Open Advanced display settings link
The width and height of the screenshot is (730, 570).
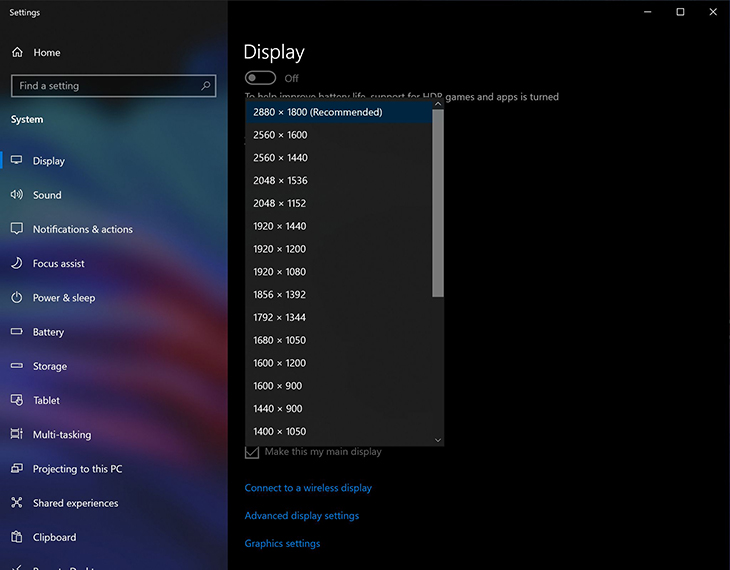(302, 516)
